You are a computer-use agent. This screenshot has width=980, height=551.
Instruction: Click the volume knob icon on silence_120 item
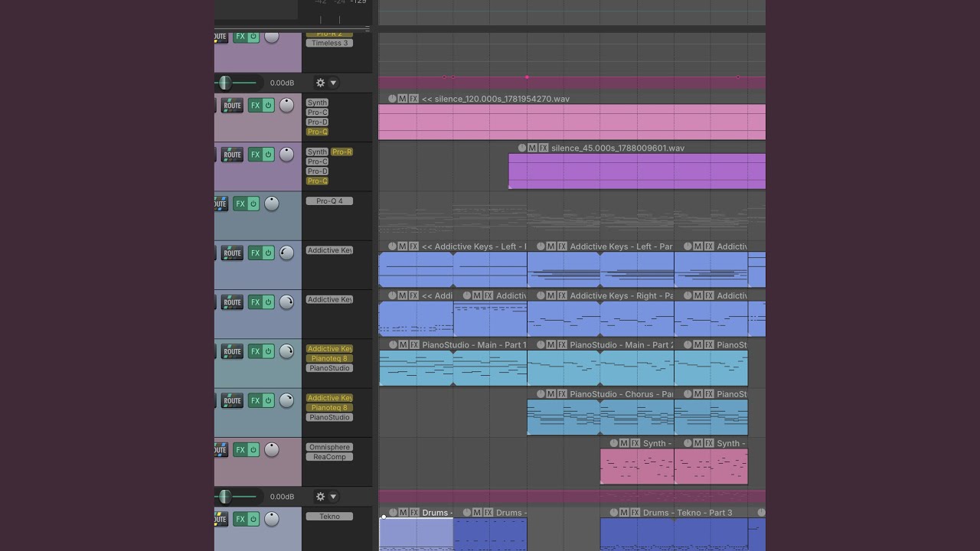(392, 99)
